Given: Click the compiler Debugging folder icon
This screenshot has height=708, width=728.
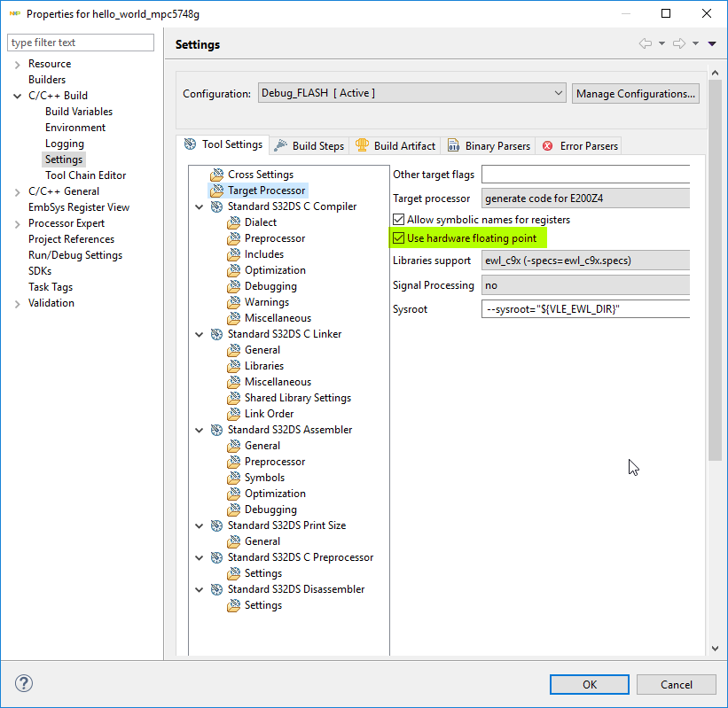Looking at the screenshot, I should (x=234, y=286).
